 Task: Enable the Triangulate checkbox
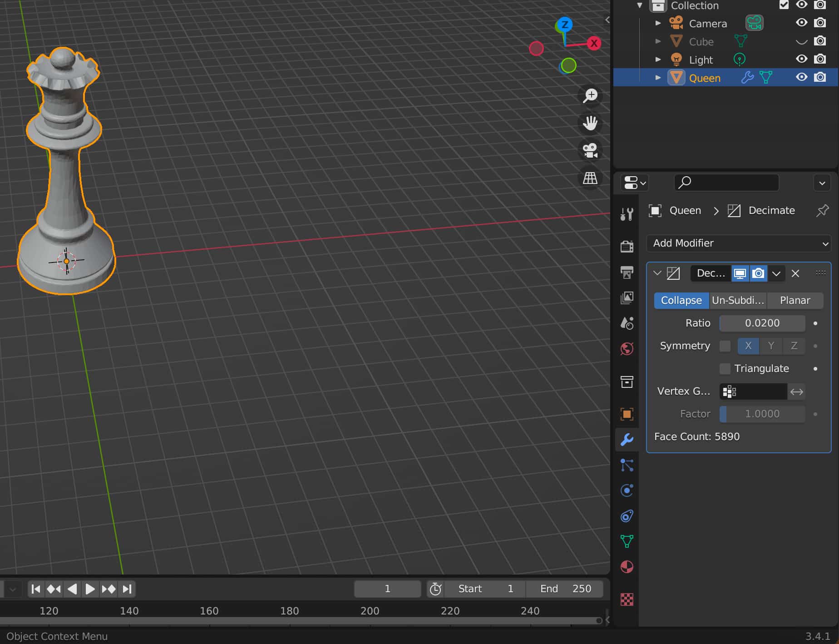[725, 369]
